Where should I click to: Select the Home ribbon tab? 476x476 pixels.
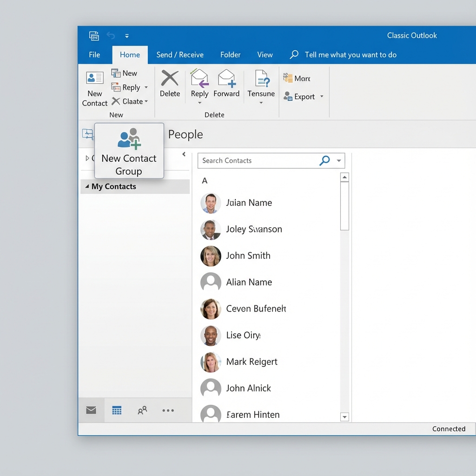click(x=130, y=55)
